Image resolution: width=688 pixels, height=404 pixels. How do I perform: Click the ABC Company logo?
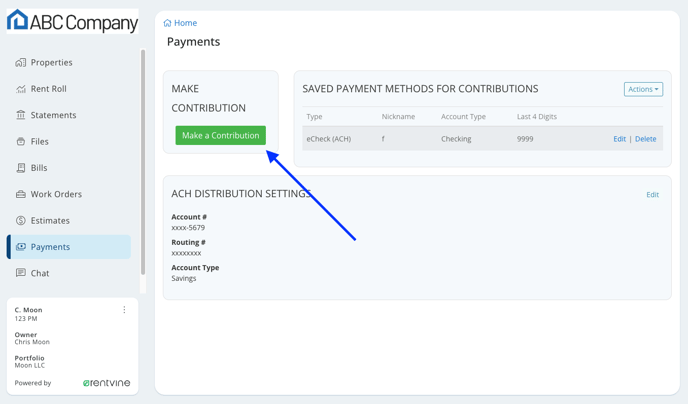(x=72, y=21)
